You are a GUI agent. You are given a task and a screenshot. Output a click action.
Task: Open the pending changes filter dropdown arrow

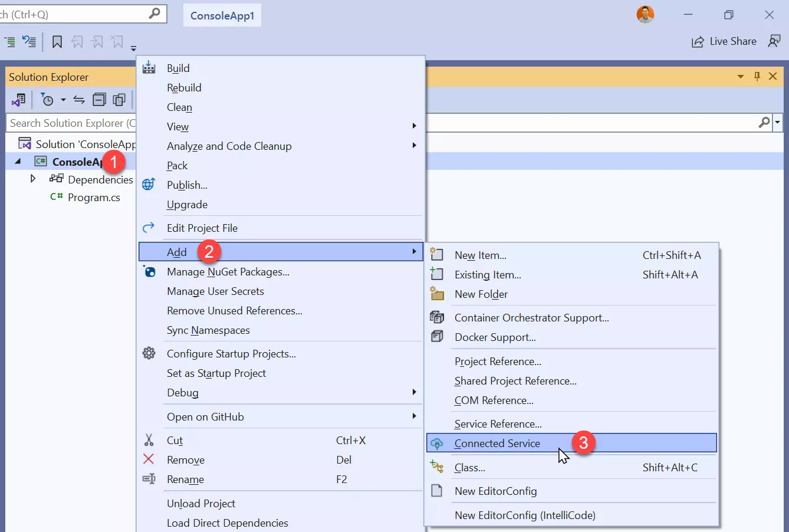click(x=63, y=100)
